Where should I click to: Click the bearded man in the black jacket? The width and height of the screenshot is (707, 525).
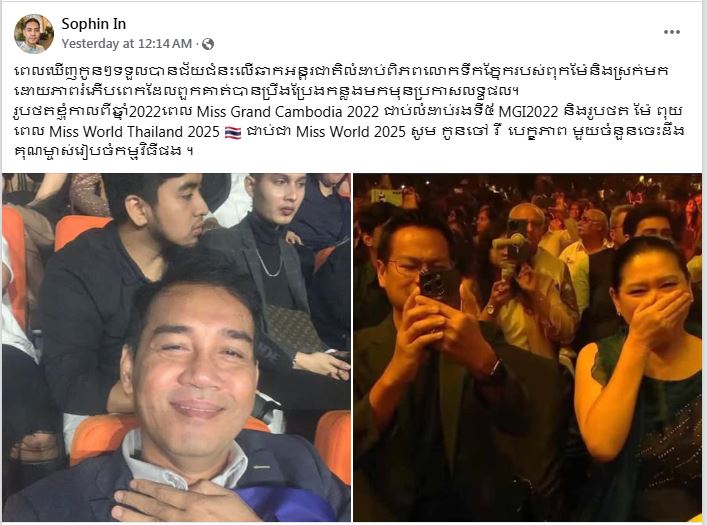[131, 271]
